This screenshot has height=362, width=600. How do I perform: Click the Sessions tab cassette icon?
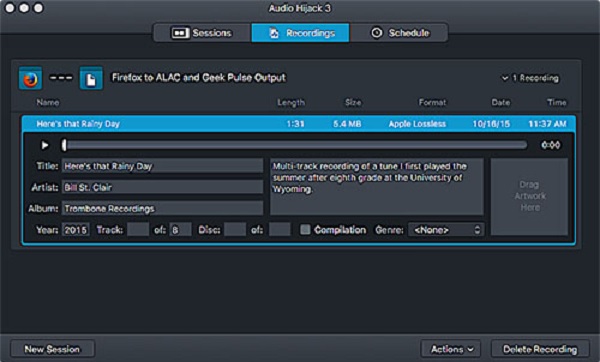tap(180, 33)
